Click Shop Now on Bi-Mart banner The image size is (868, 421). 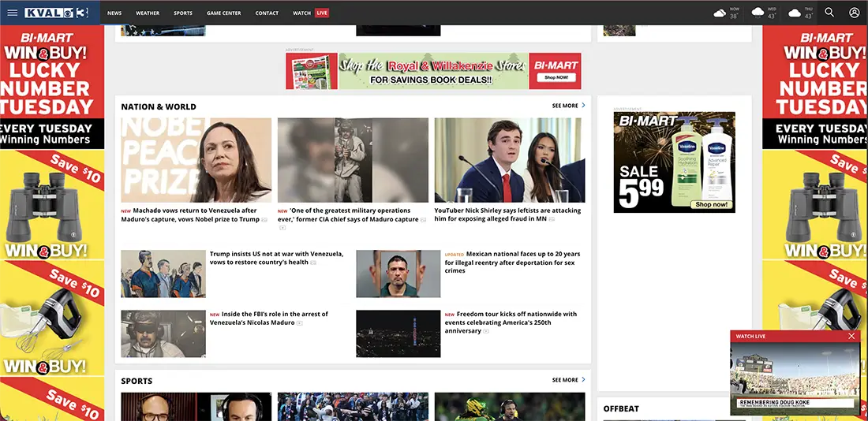pos(556,77)
